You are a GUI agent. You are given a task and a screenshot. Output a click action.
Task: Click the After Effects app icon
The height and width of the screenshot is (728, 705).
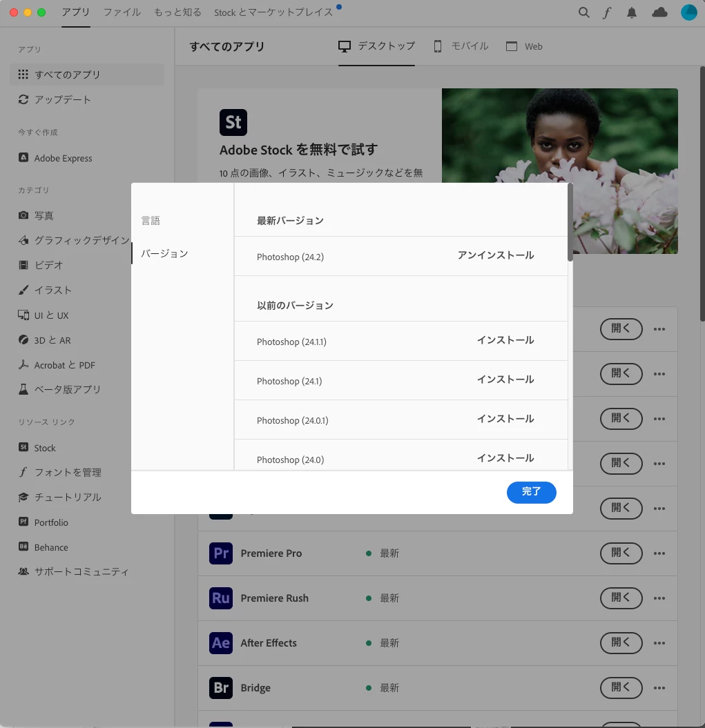(x=221, y=643)
